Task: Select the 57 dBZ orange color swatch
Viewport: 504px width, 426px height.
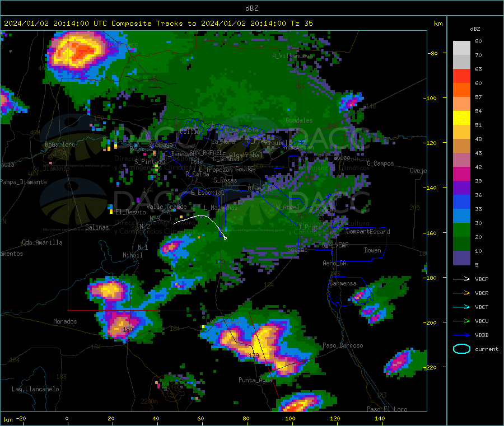Action: point(461,90)
